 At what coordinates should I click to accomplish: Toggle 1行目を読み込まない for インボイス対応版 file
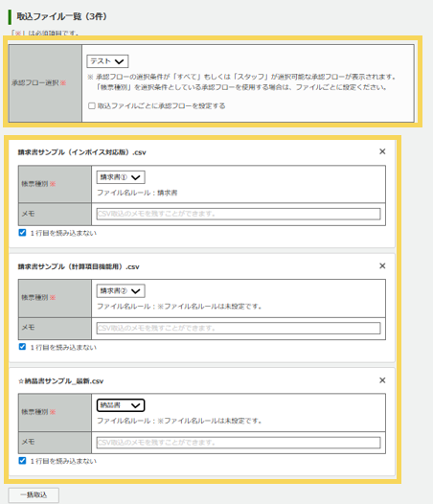pyautogui.click(x=22, y=233)
